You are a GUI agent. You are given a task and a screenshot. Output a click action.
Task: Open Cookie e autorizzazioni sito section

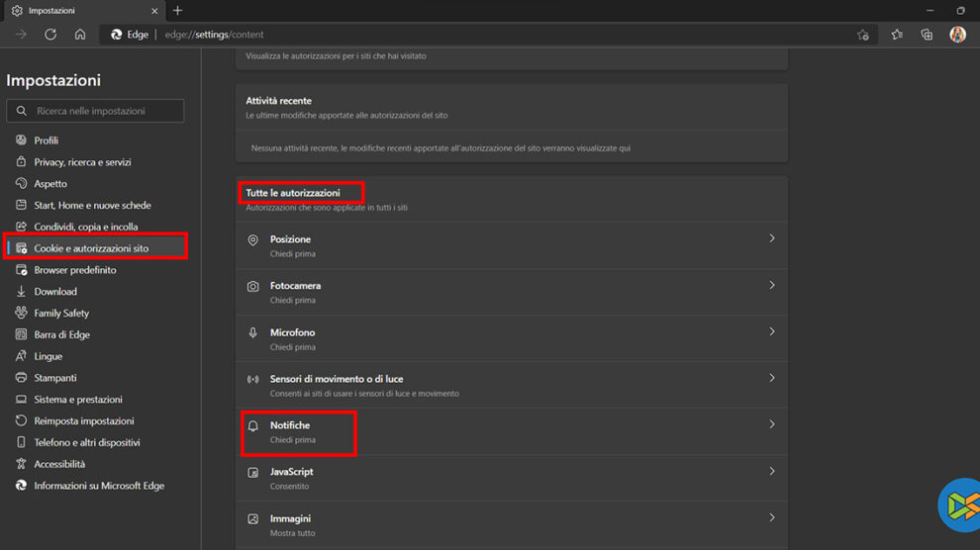coord(91,248)
